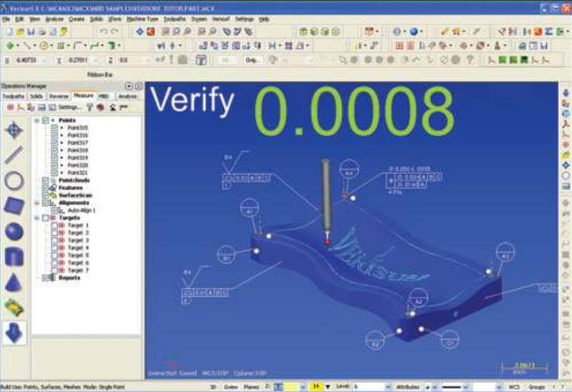572x392 pixels.
Task: Click the Print icon in toolbar
Action: pos(42,32)
